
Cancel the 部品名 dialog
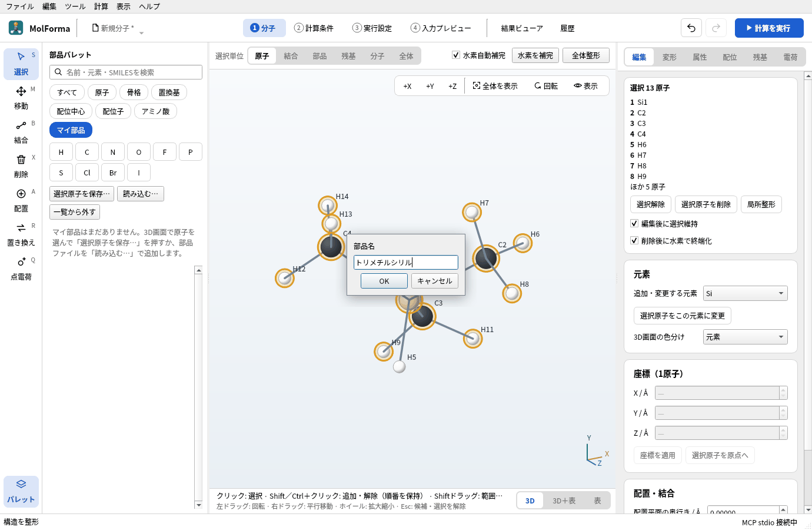point(435,281)
